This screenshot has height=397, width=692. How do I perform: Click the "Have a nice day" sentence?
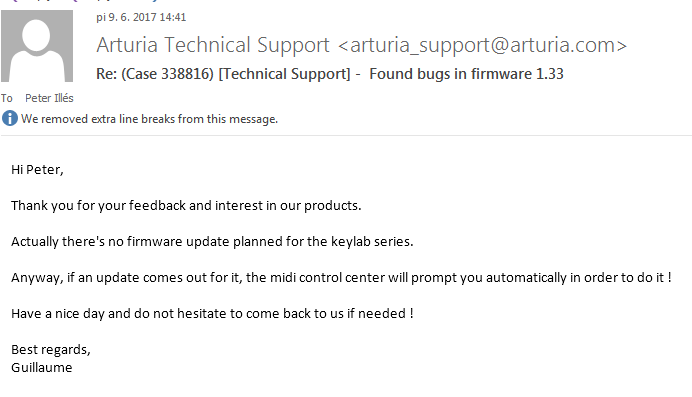pyautogui.click(x=212, y=314)
